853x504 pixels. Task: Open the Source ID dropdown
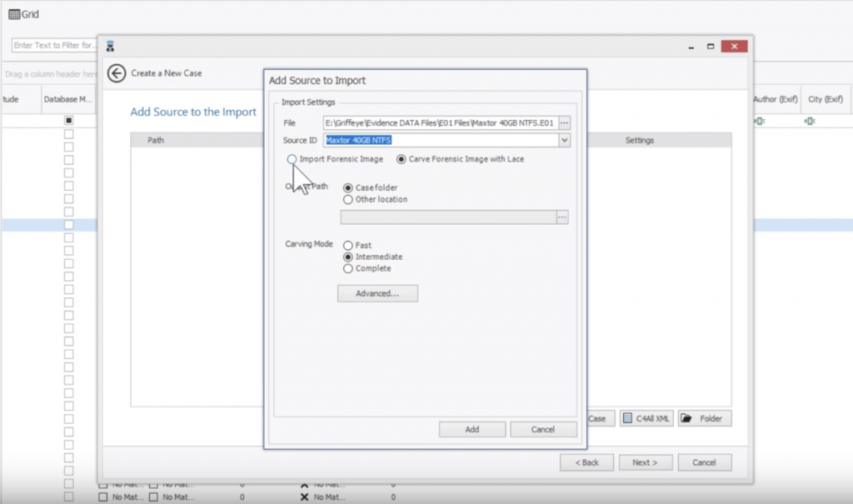point(564,140)
